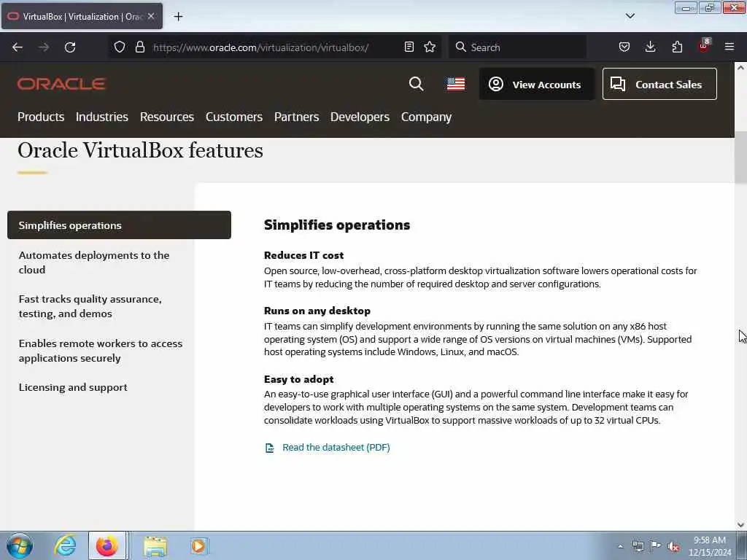Open the Partners menu
This screenshot has height=560, width=747.
(296, 117)
